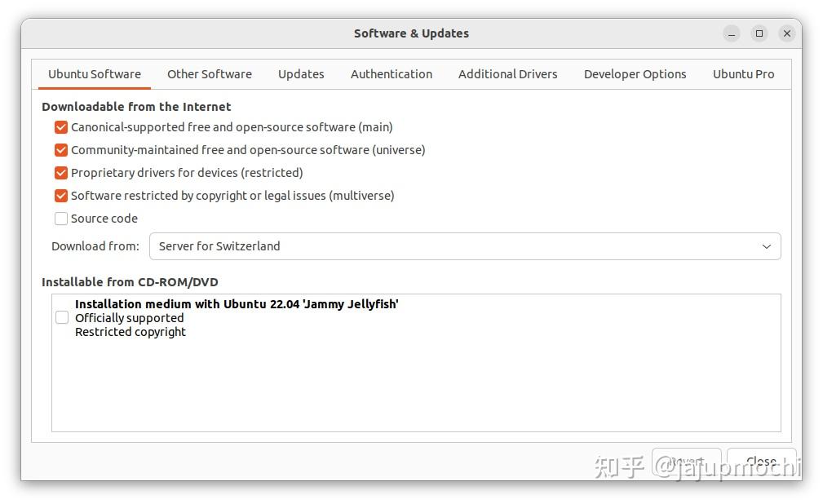Disable Community-maintained free and open-source software (universe)
Image resolution: width=823 pixels, height=504 pixels.
coord(61,150)
